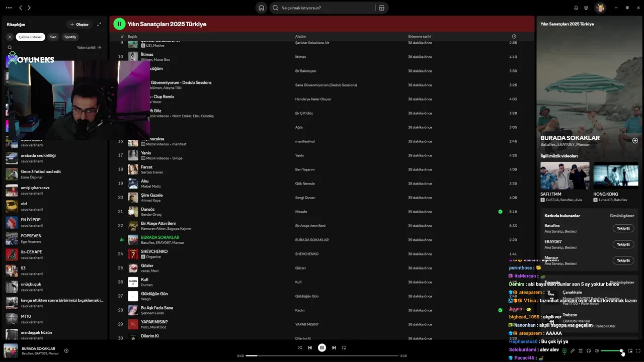Open the öz-CEHAPE playlist
The width and height of the screenshot is (644, 362).
click(54, 254)
